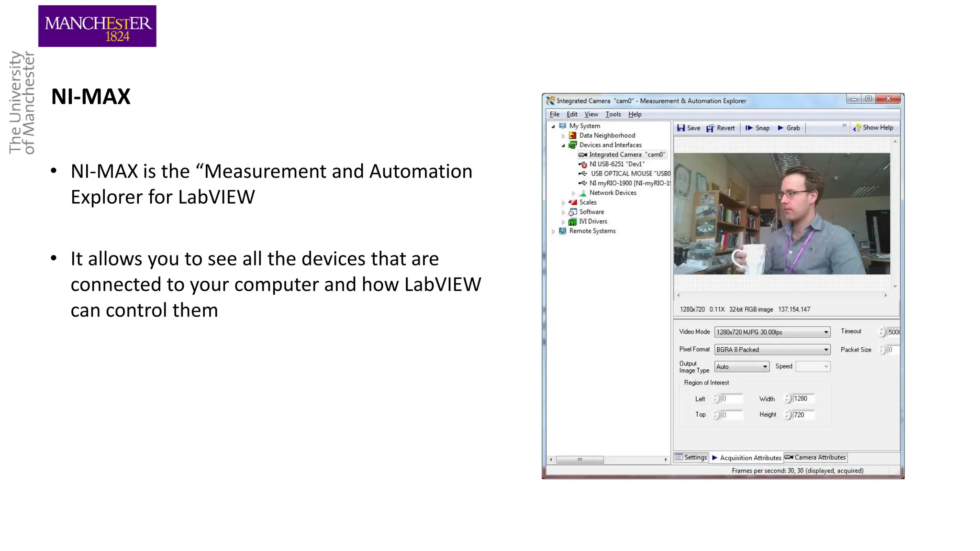Image resolution: width=980 pixels, height=551 pixels.
Task: Click the Software icon in tree
Action: [x=572, y=212]
